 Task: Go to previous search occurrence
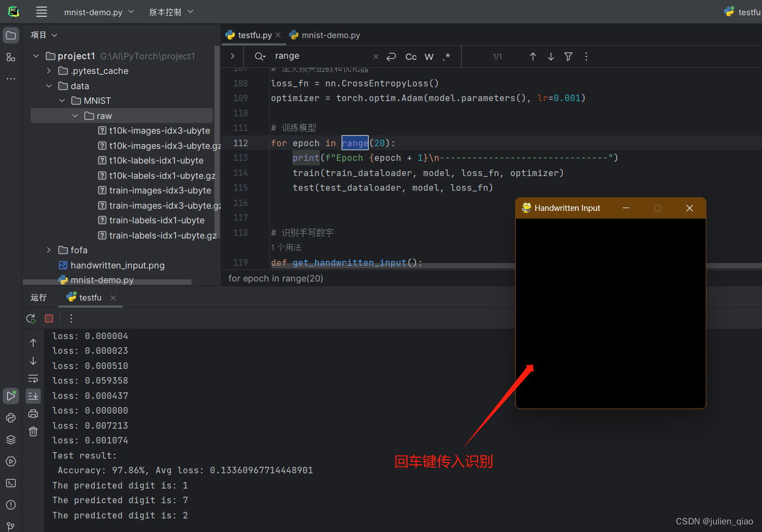click(x=533, y=57)
